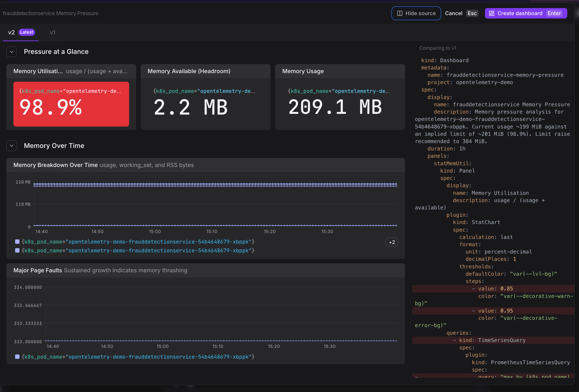The image size is (579, 392).
Task: Click the 'duration: 1h' source line
Action: coord(446,148)
